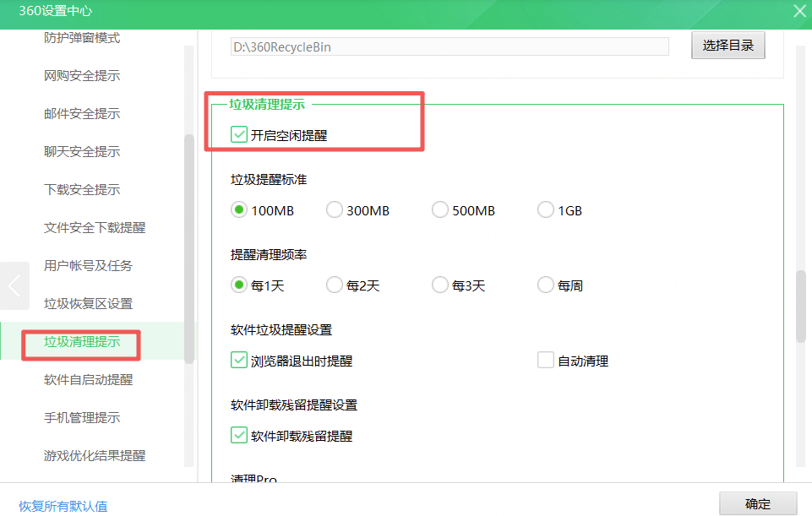Enable the 自动清理 checkbox

pyautogui.click(x=545, y=361)
